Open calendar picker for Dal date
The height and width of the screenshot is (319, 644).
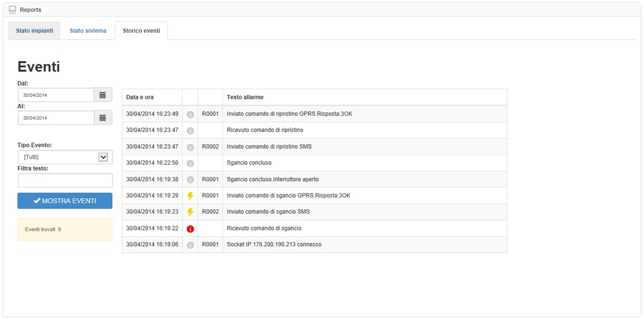tap(103, 95)
